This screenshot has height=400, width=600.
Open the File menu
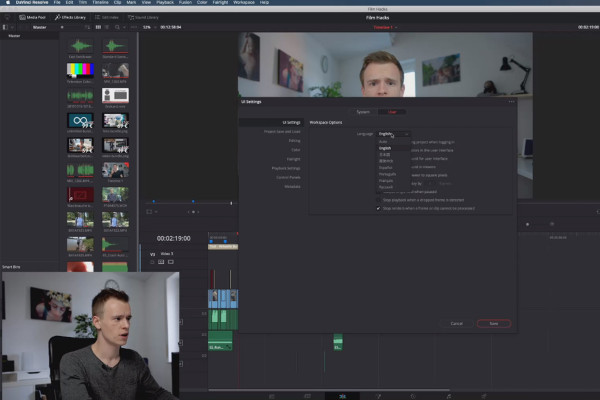click(x=57, y=2)
